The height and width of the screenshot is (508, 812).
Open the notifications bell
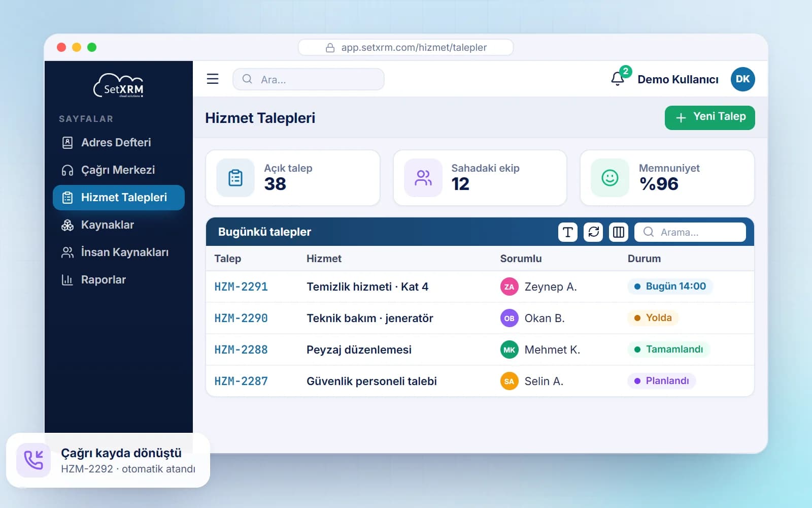pos(618,79)
